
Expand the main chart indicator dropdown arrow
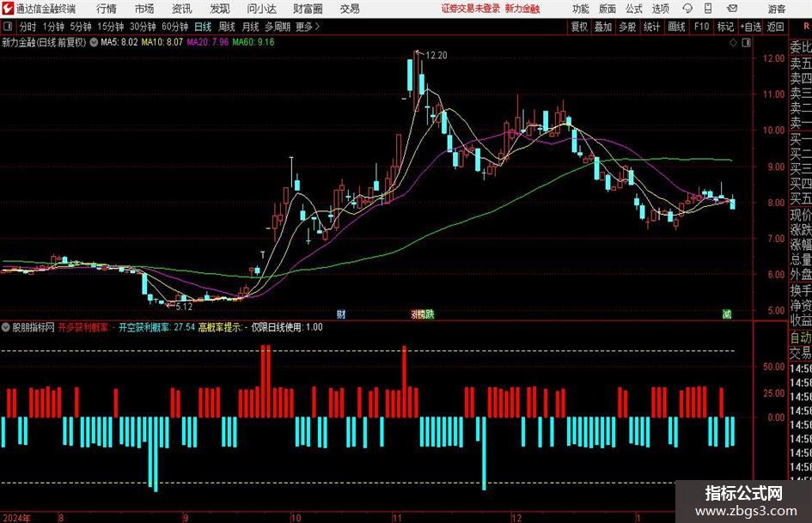(94, 42)
